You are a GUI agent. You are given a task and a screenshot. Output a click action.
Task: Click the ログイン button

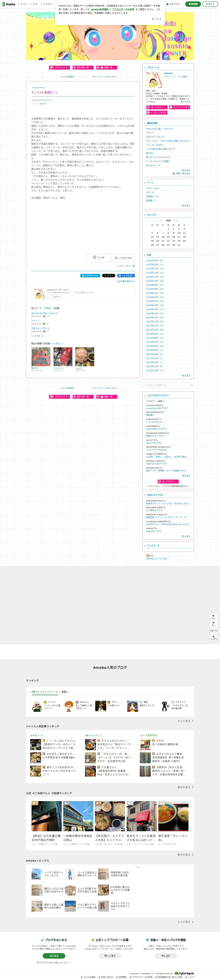[210, 4]
